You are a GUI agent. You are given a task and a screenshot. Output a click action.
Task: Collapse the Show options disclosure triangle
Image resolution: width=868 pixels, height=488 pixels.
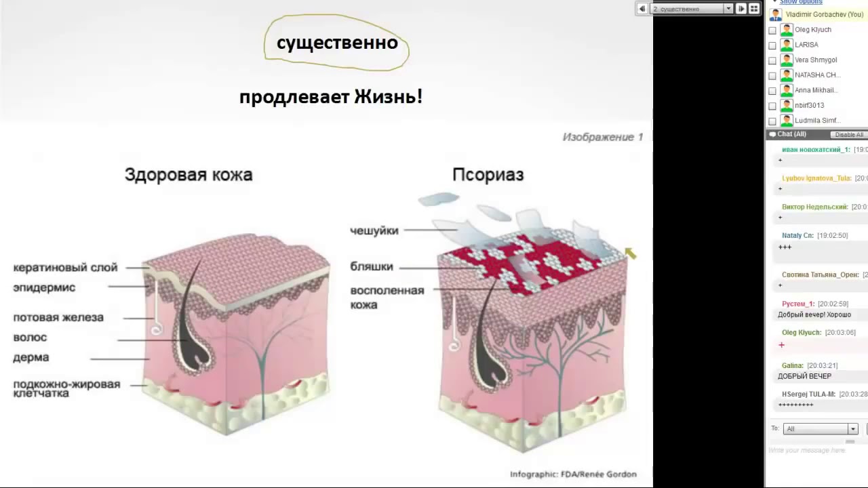pos(775,2)
